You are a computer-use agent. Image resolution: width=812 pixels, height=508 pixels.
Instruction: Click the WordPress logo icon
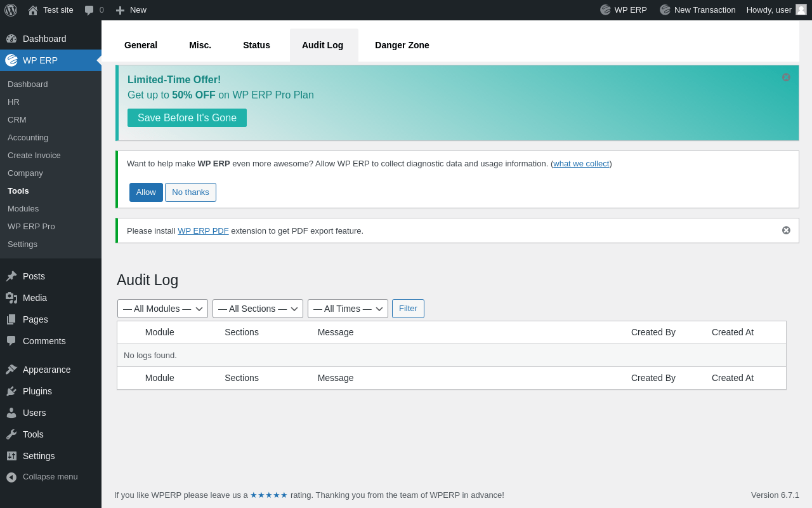11,10
